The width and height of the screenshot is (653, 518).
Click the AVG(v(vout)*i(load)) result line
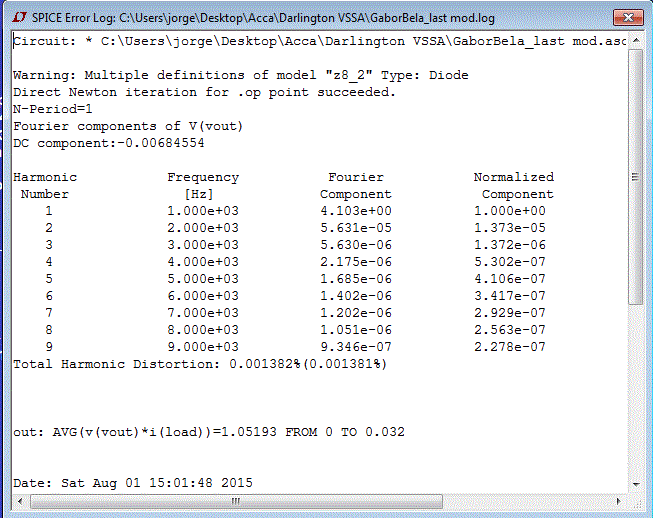click(x=209, y=432)
